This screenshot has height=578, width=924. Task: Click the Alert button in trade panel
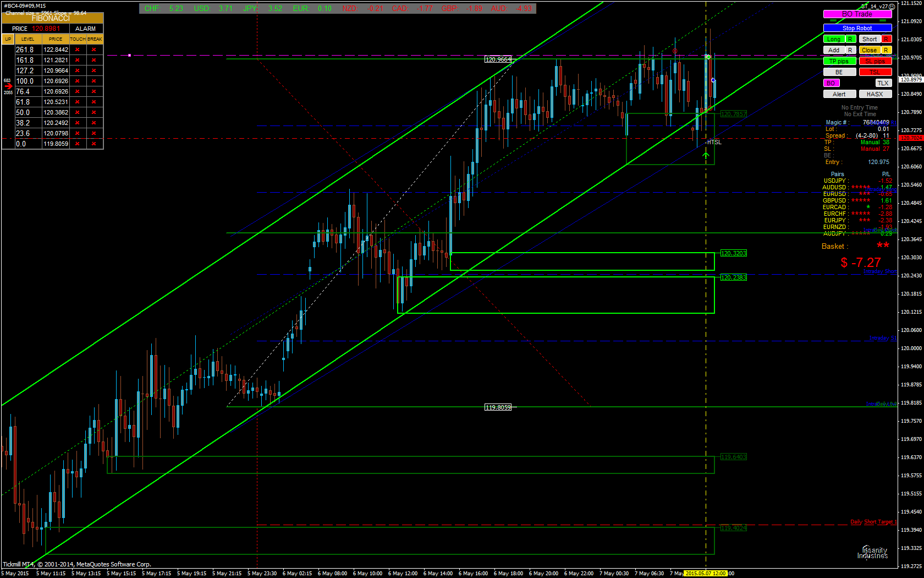839,94
